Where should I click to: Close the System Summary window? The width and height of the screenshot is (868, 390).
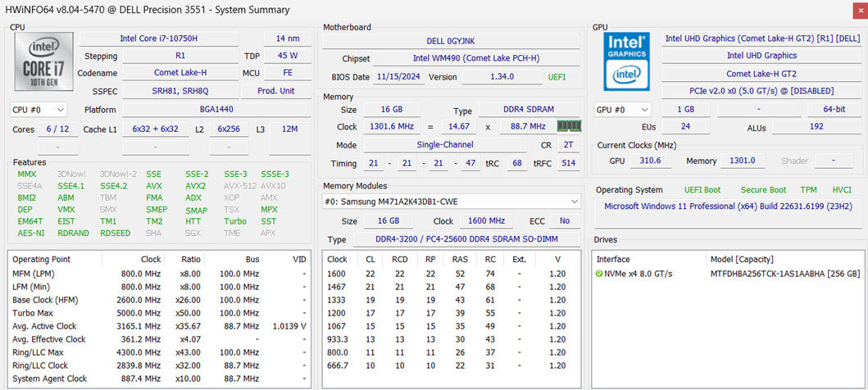click(859, 10)
